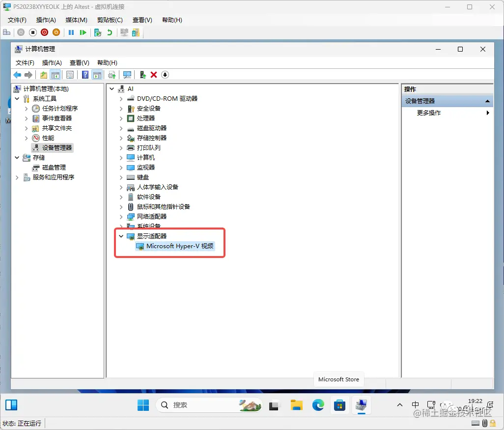Collapse the 显示适配器 node
This screenshot has width=504, height=430.
click(121, 236)
